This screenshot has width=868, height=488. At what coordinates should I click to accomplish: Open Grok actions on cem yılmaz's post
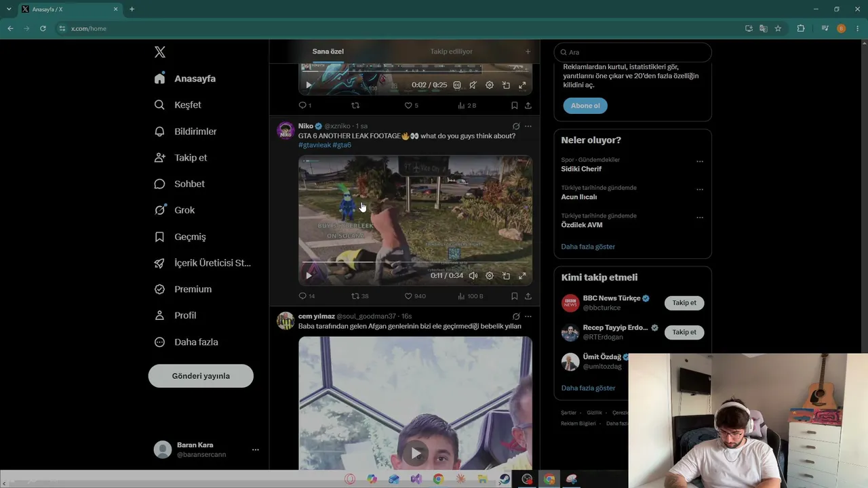pos(516,317)
